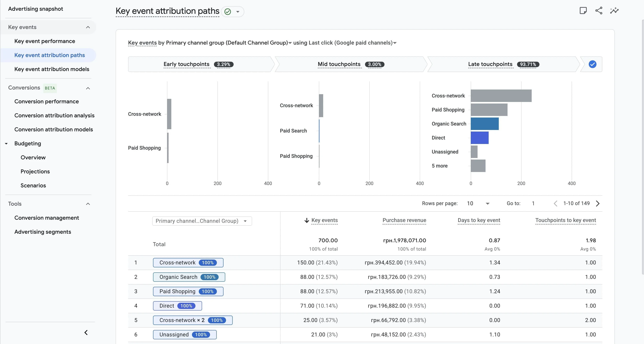Select the Late touchpoints segment
The image size is (644, 344).
click(x=503, y=64)
